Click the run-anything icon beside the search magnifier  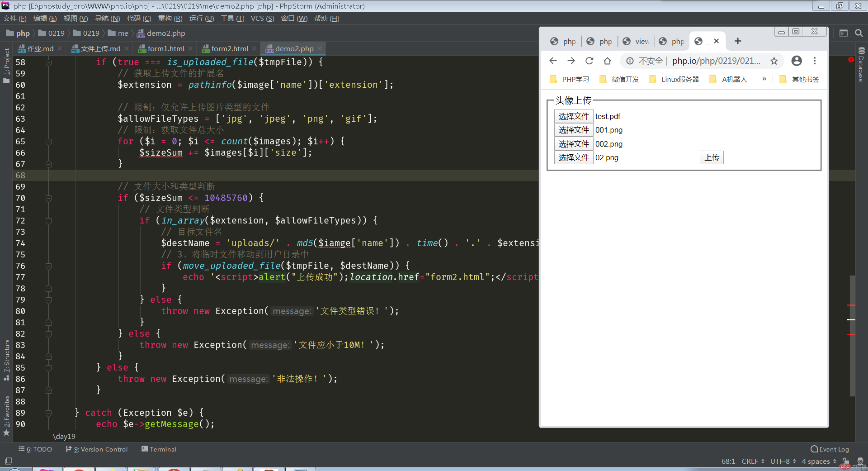coord(843,33)
